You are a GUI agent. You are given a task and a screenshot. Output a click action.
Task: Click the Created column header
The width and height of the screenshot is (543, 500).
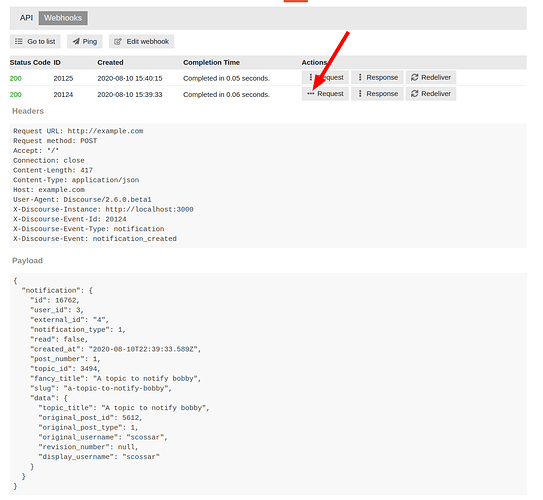point(110,62)
